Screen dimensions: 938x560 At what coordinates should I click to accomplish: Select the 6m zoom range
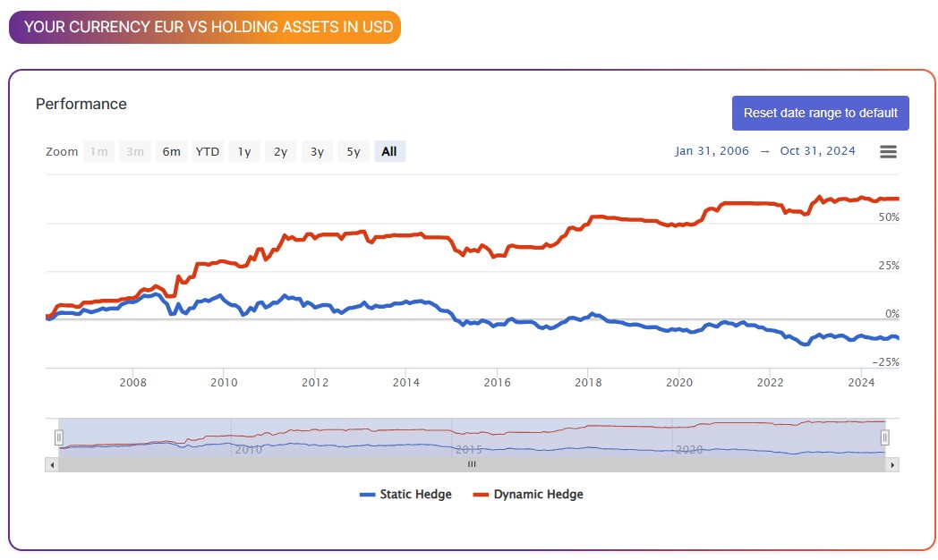pos(171,152)
